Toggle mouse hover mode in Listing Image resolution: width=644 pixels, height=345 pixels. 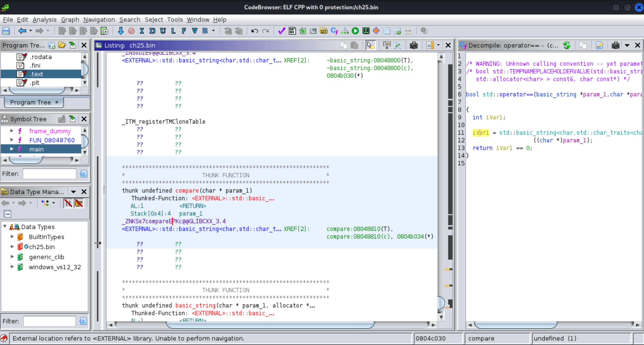coord(370,45)
